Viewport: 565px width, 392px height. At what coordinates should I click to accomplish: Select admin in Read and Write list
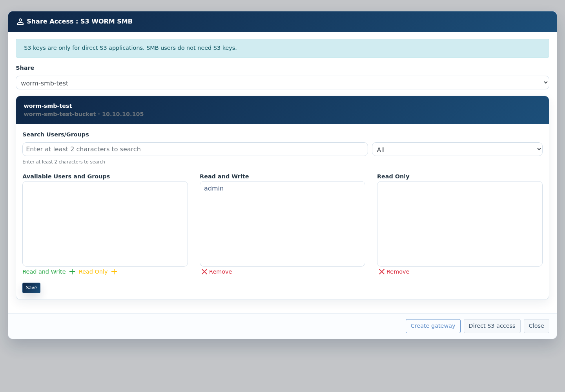(x=214, y=189)
